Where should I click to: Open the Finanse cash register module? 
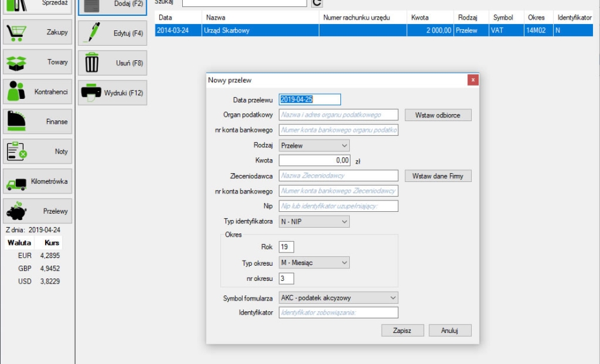tap(37, 122)
